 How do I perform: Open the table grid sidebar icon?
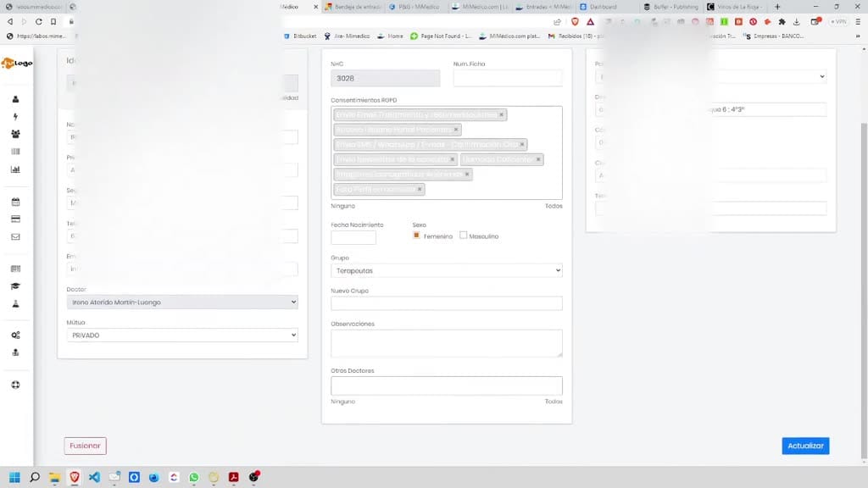pyautogui.click(x=15, y=269)
